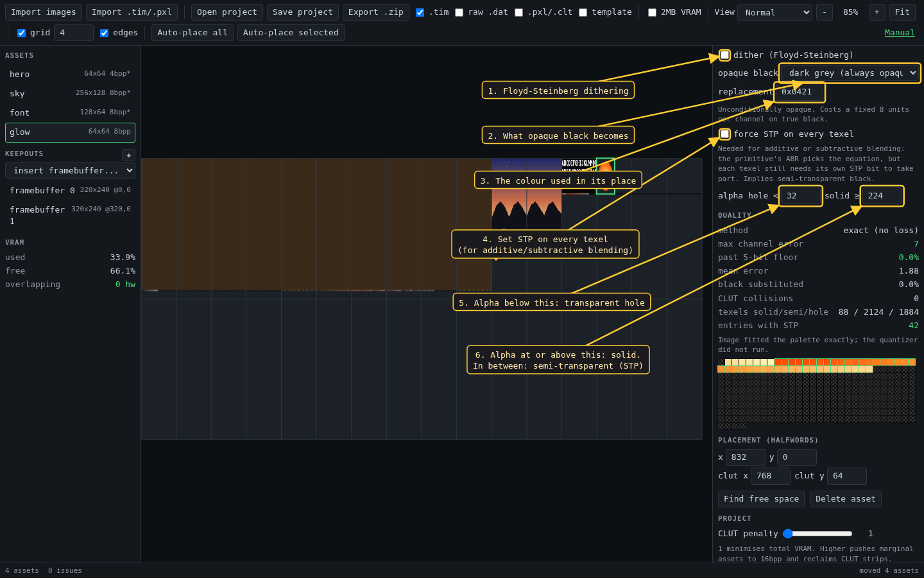
Task: Click the clut y field
Action: point(847,476)
